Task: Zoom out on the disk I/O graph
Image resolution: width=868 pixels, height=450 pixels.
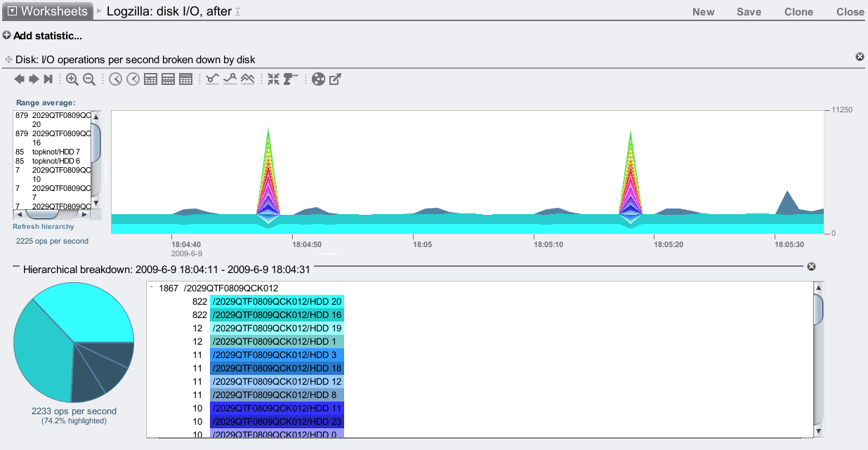Action: [89, 79]
